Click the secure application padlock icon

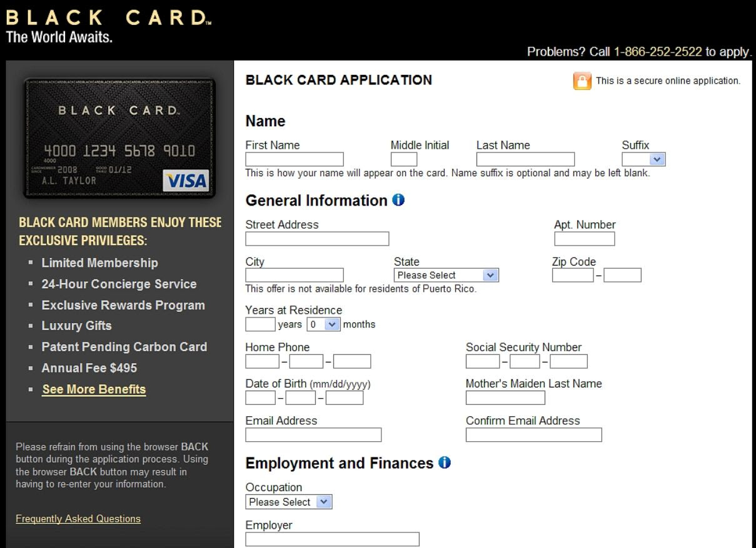[x=583, y=81]
